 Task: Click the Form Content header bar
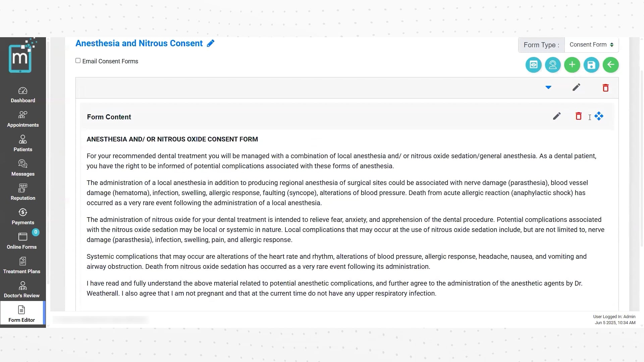pyautogui.click(x=302, y=117)
